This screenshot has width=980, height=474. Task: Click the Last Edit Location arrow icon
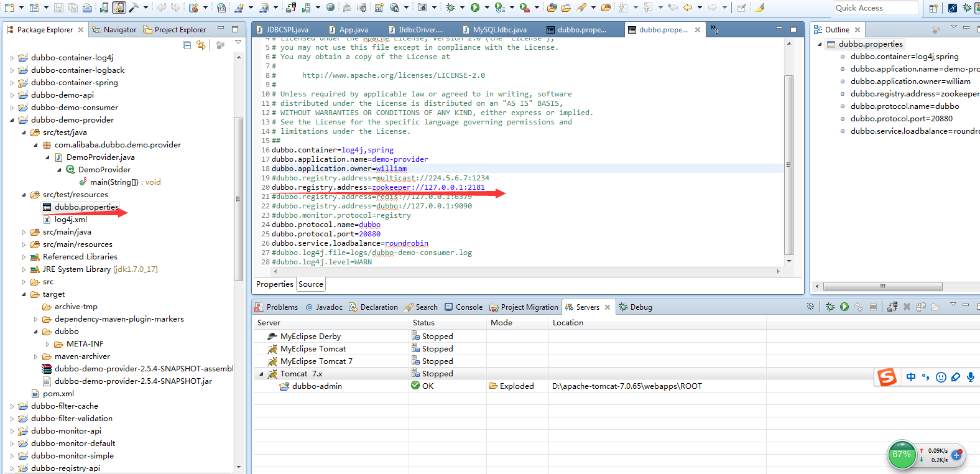[x=673, y=7]
